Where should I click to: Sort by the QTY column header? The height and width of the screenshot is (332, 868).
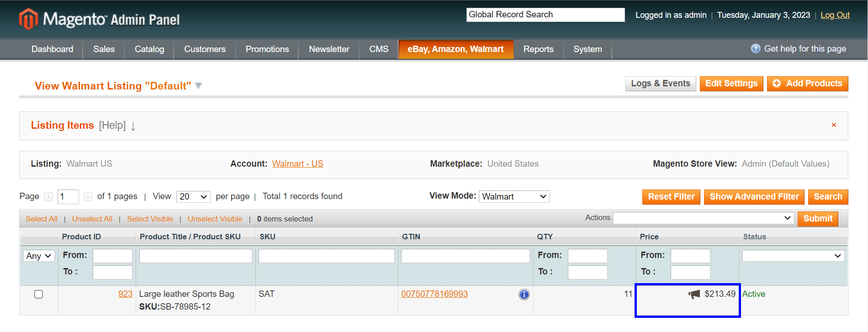(545, 237)
